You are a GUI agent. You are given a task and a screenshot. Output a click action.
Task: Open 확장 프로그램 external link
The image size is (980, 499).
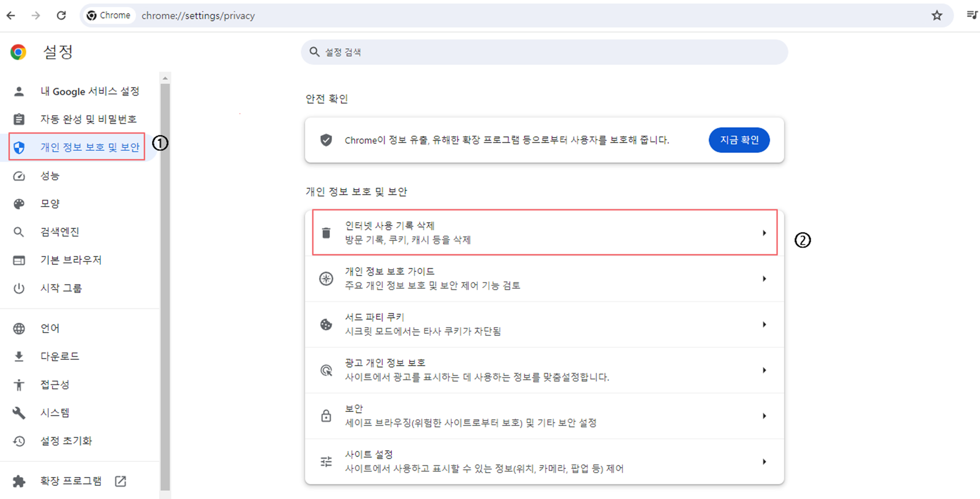[120, 481]
